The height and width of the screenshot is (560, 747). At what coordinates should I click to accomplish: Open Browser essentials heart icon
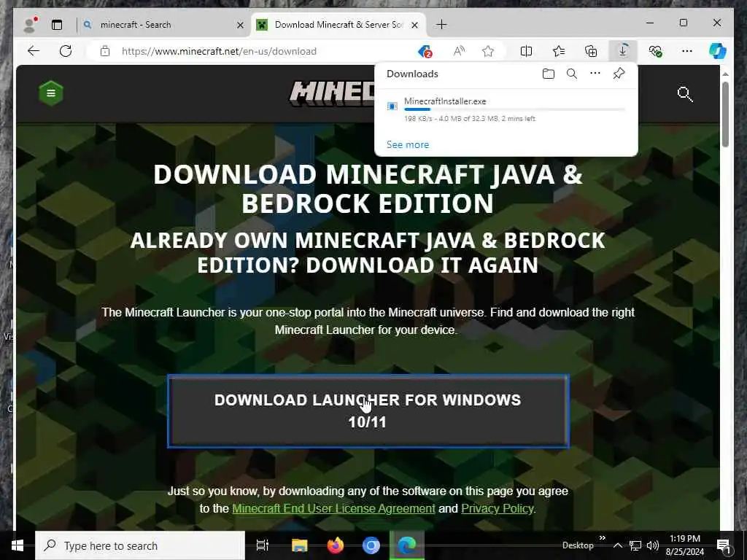click(x=656, y=51)
